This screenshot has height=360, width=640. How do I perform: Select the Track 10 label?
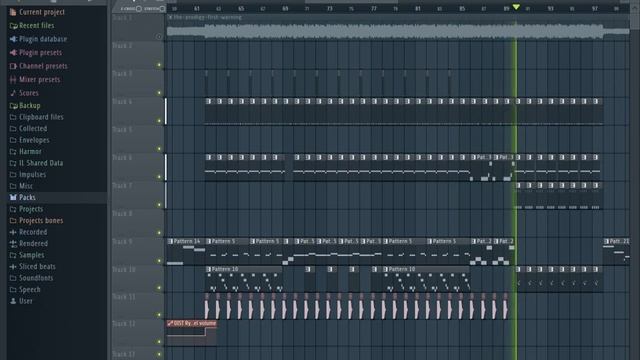pyautogui.click(x=124, y=269)
